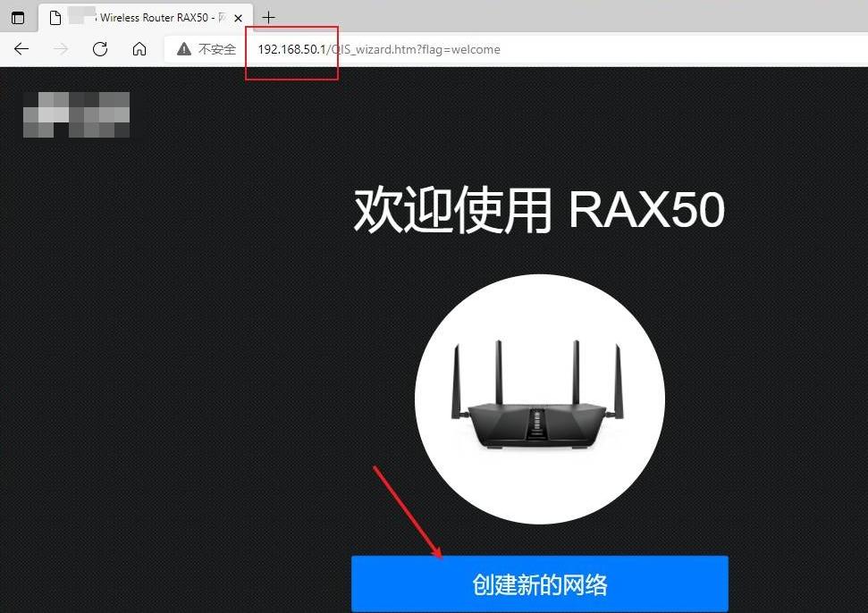The image size is (868, 613).
Task: Click the page favicon on the RAX50 tab
Action: click(55, 16)
